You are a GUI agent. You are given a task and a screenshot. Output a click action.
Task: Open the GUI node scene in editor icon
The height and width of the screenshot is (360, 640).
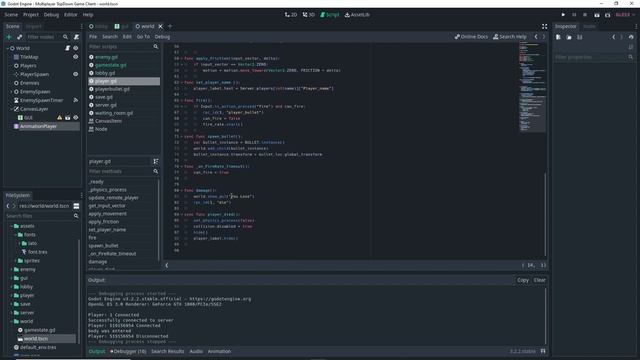tap(68, 118)
